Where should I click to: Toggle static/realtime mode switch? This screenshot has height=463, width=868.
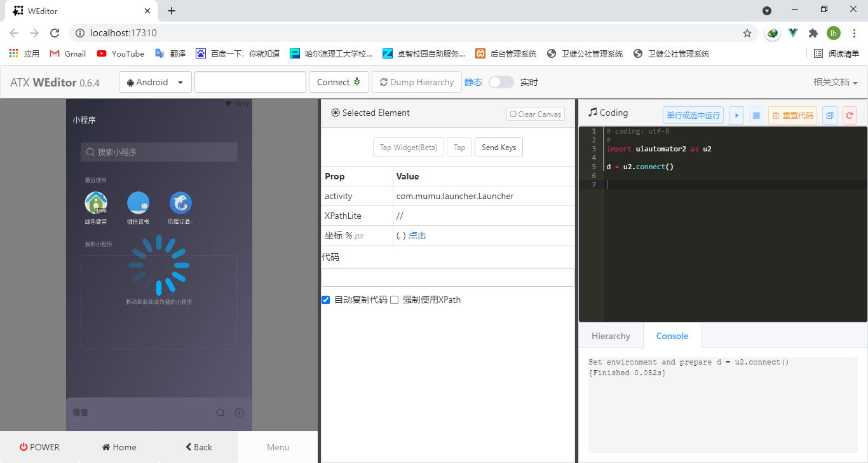click(501, 82)
